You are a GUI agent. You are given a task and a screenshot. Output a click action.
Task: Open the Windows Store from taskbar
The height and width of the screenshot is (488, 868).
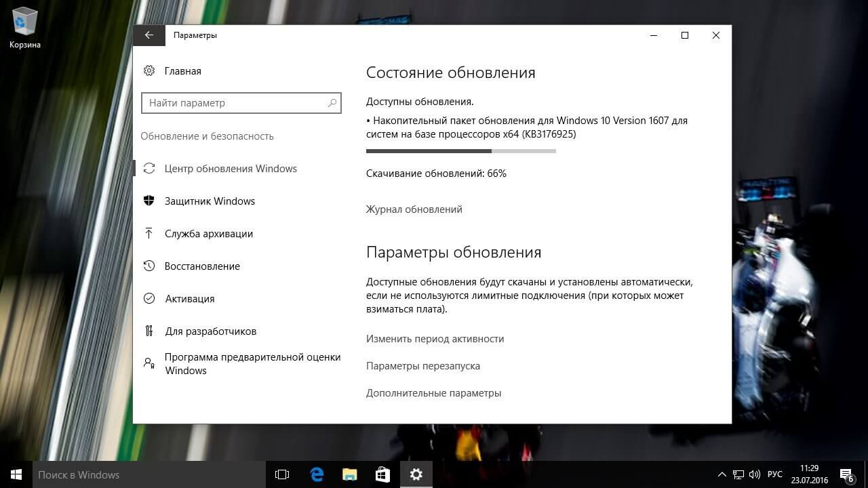point(382,474)
